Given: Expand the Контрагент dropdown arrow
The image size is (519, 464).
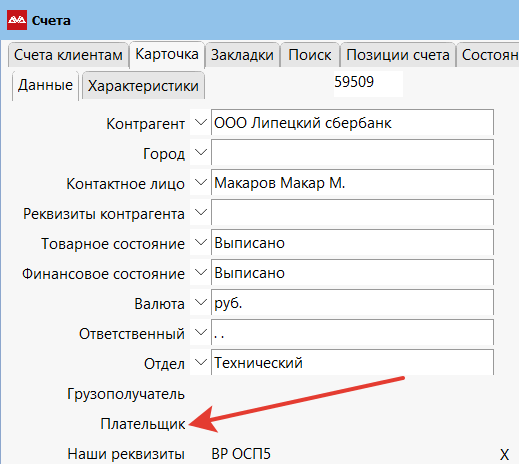Looking at the screenshot, I should (200, 122).
